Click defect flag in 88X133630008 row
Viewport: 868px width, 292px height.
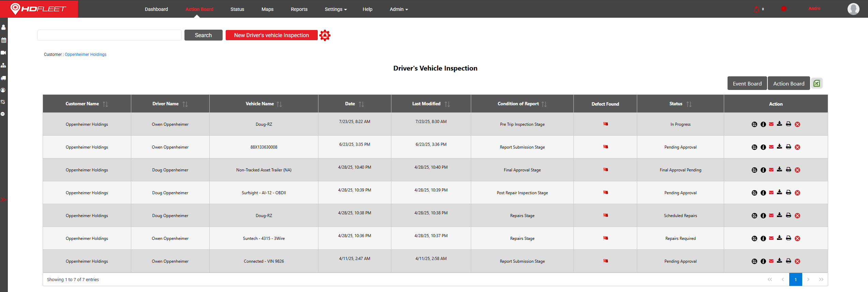coord(605,147)
